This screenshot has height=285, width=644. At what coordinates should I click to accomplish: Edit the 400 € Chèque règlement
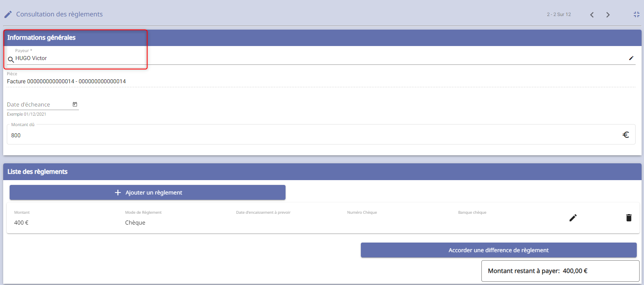coord(573,218)
